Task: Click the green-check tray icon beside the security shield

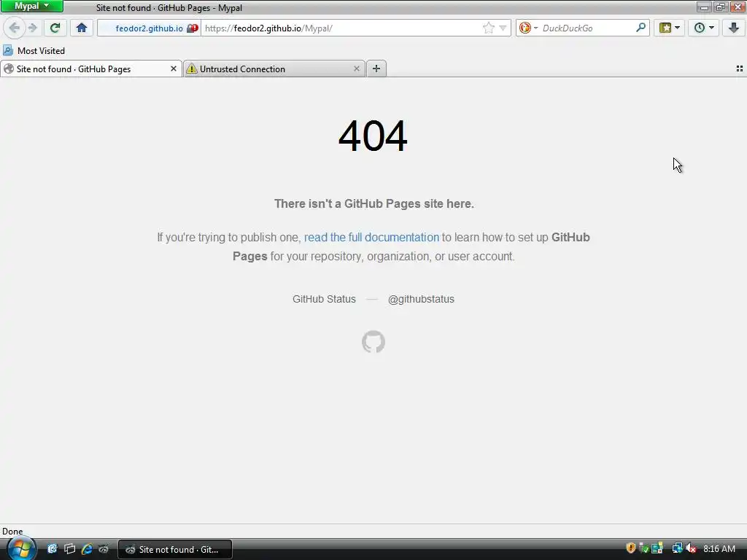Action: pyautogui.click(x=644, y=548)
